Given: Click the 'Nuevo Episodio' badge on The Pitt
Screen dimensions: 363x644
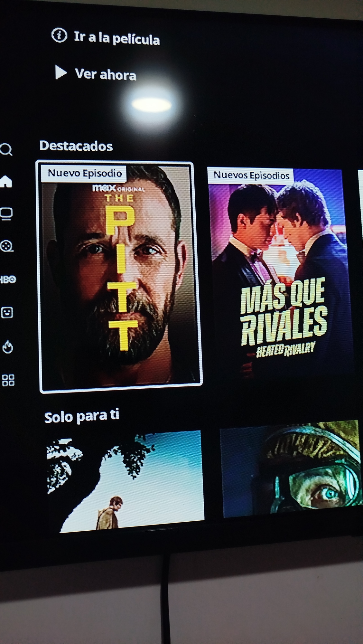Looking at the screenshot, I should (x=85, y=173).
